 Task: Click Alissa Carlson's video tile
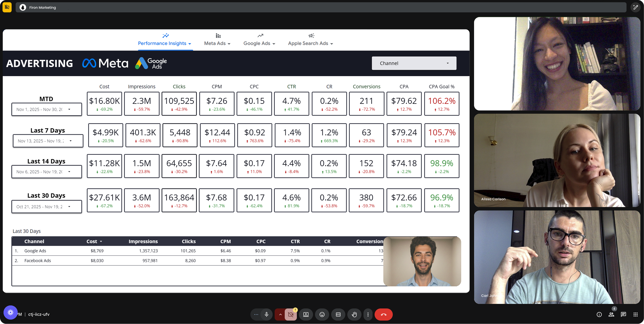[557, 160]
